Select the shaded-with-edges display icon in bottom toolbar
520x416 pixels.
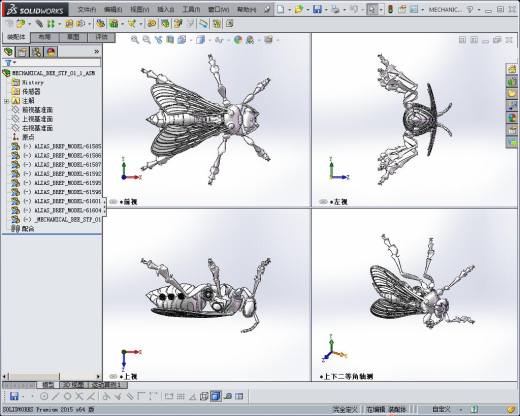(216, 396)
